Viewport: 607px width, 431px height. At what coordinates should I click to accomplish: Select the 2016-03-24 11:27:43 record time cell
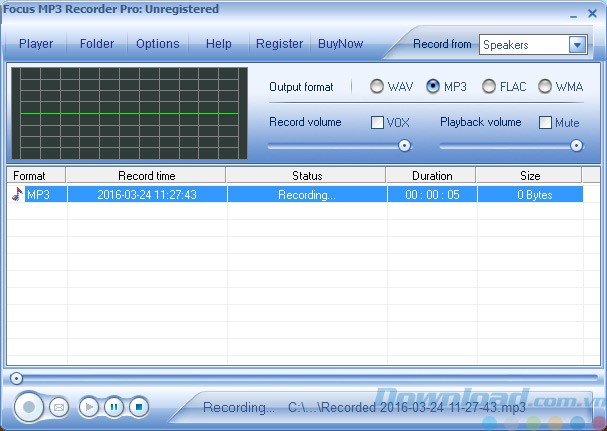tap(147, 194)
